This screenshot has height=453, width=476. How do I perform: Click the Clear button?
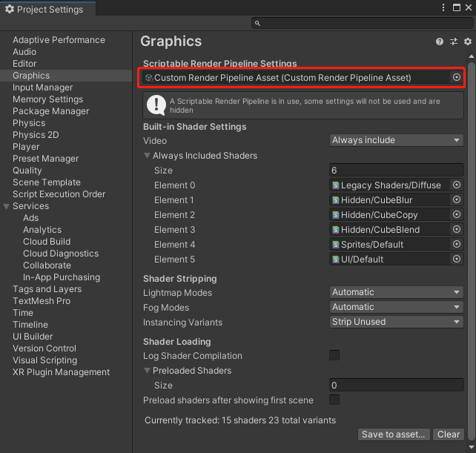pyautogui.click(x=449, y=434)
